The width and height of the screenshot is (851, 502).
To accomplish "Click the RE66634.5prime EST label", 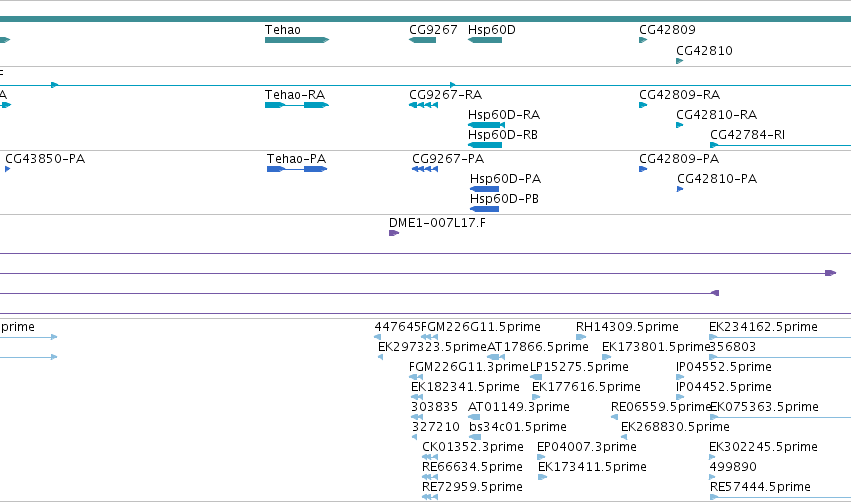I will [x=472, y=467].
